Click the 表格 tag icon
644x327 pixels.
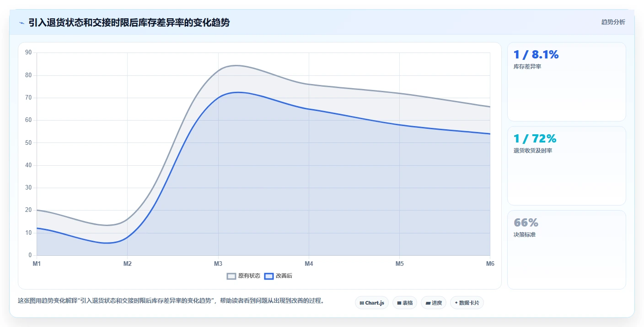click(399, 303)
